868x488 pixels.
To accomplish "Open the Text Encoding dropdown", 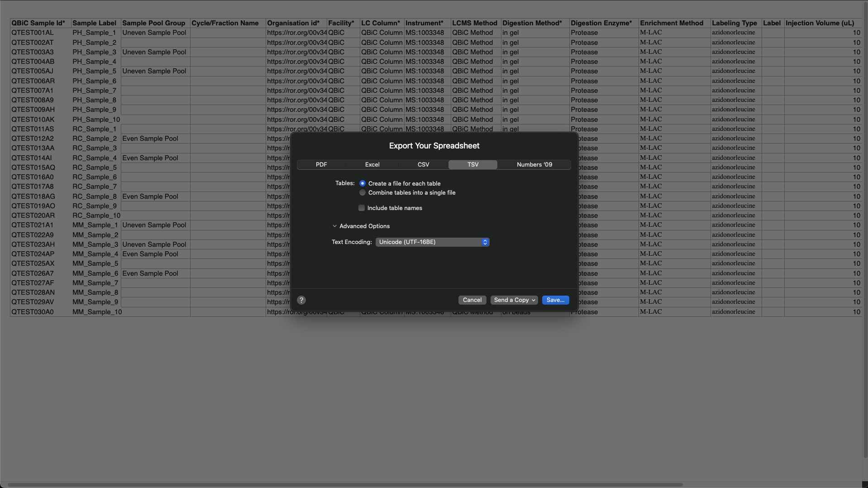I will (x=432, y=242).
